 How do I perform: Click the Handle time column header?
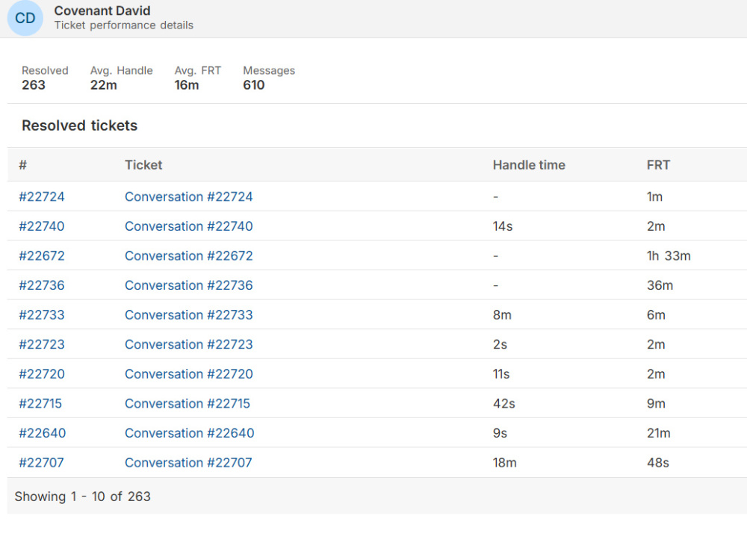[529, 165]
